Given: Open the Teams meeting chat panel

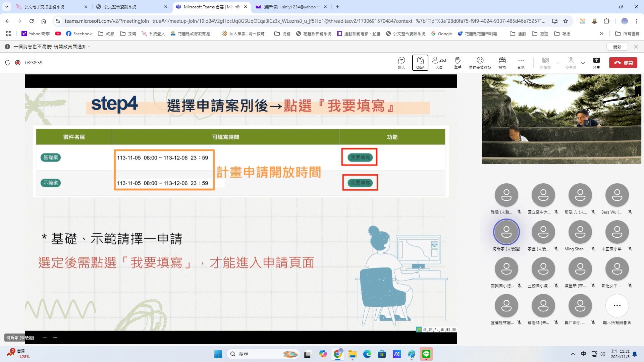Looking at the screenshot, I should coord(401,62).
